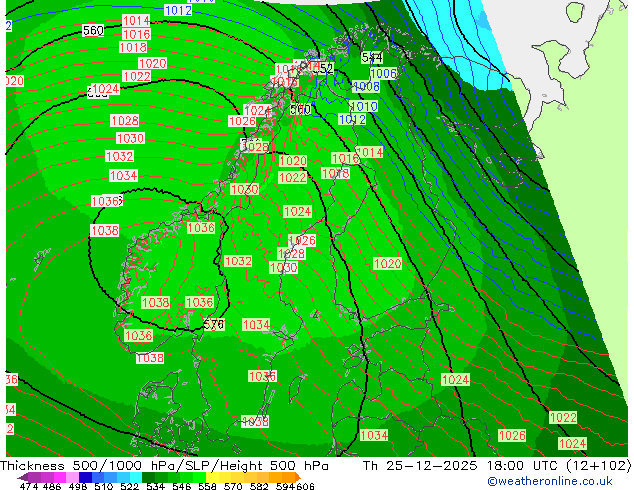The width and height of the screenshot is (634, 490).
Task: Click the blue 1008 pressure label
Action: pos(366,87)
